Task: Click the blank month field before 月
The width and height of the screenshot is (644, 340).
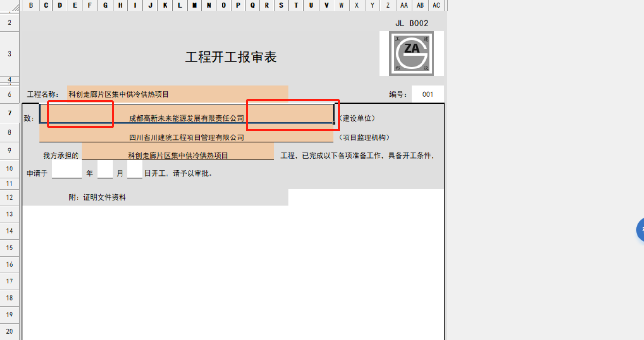Action: [x=105, y=169]
